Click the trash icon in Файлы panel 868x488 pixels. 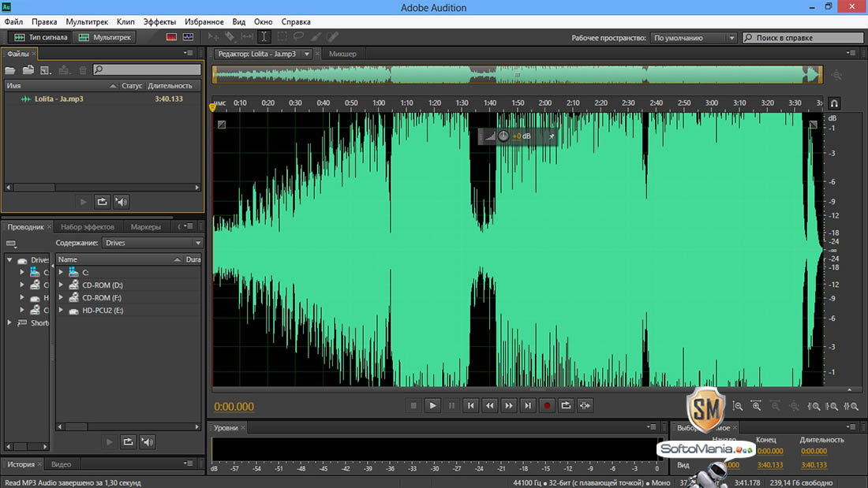coord(83,69)
